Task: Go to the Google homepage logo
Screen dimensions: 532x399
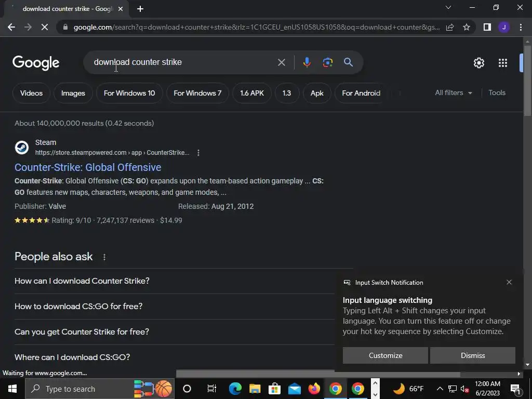Action: click(36, 63)
